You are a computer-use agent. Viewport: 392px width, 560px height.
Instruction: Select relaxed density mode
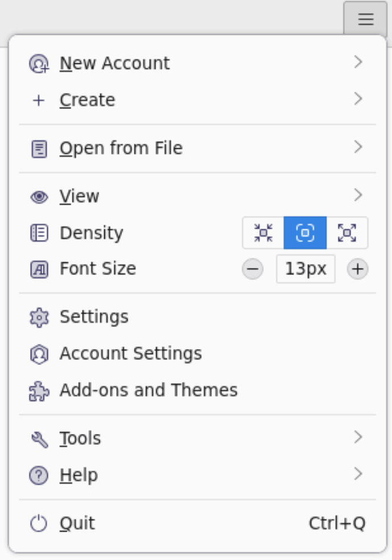click(347, 233)
